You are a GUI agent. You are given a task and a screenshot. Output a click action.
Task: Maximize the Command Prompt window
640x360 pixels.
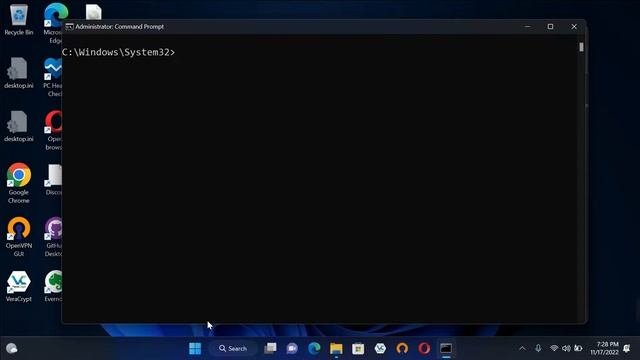point(550,27)
